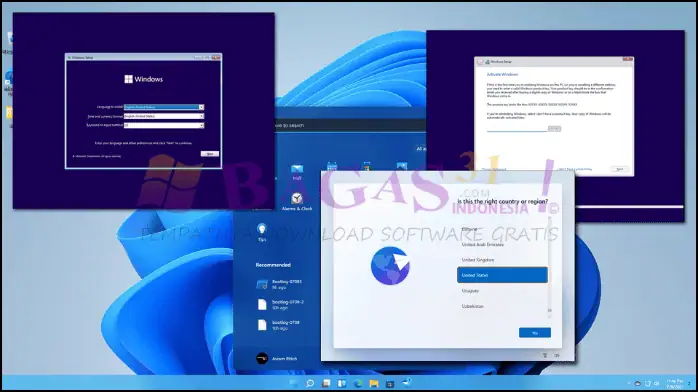Expand the Time and currency format dropdown

[x=164, y=116]
